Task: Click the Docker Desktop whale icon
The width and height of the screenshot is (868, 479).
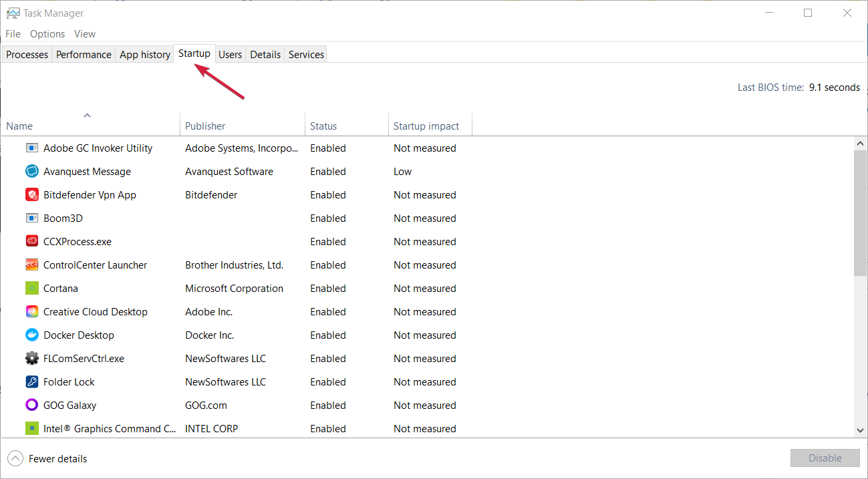Action: coord(32,335)
